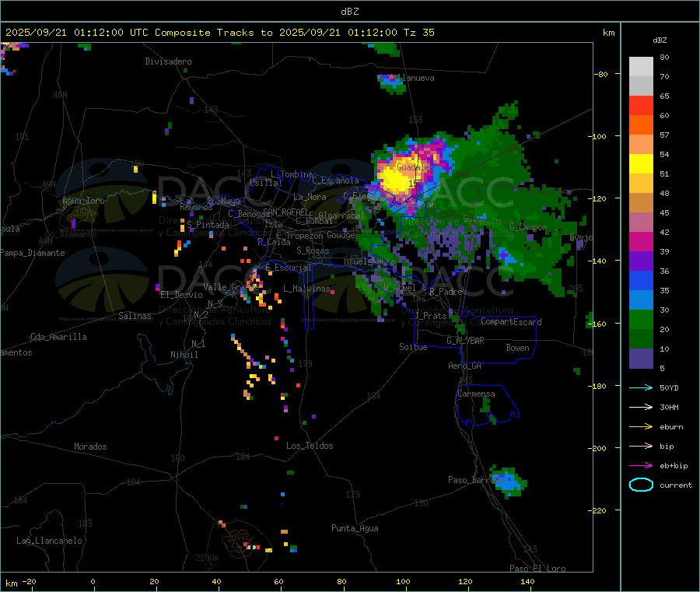Image resolution: width=700 pixels, height=592 pixels.
Task: Click the red 60 dBZ color swatch
Action: (641, 105)
